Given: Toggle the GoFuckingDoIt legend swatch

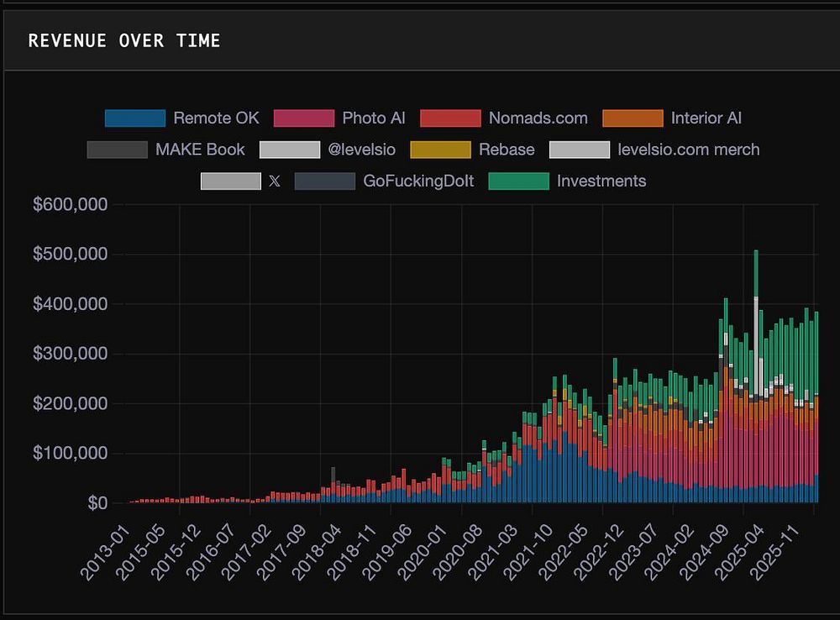Looking at the screenshot, I should [324, 181].
